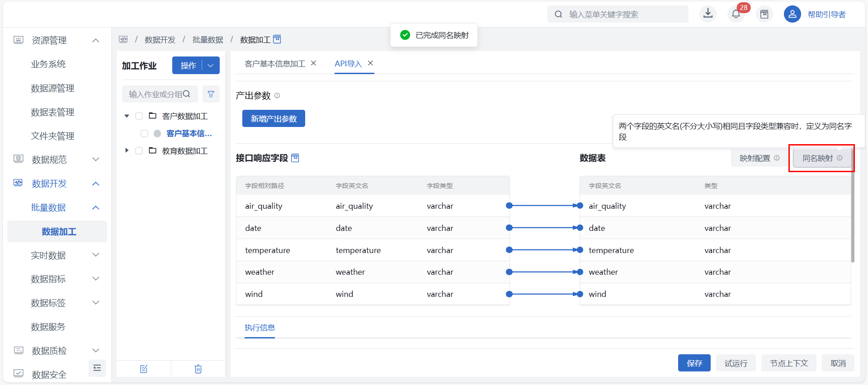Viewport: 868px width, 385px height.
Task: Collapse the 资源管理 menu chevron
Action: (95, 40)
